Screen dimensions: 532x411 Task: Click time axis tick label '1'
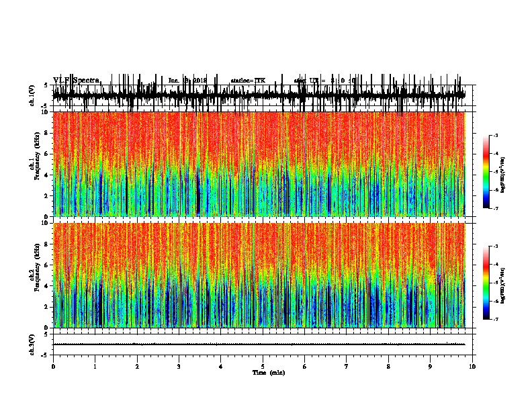95,367
